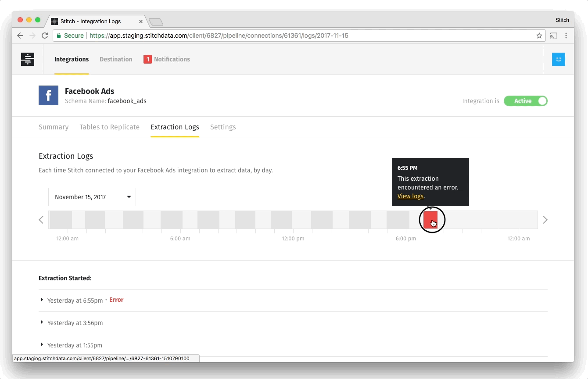Screen dimensions: 588x379
Task: Click the Stitch profile name in title bar
Action: click(x=562, y=20)
